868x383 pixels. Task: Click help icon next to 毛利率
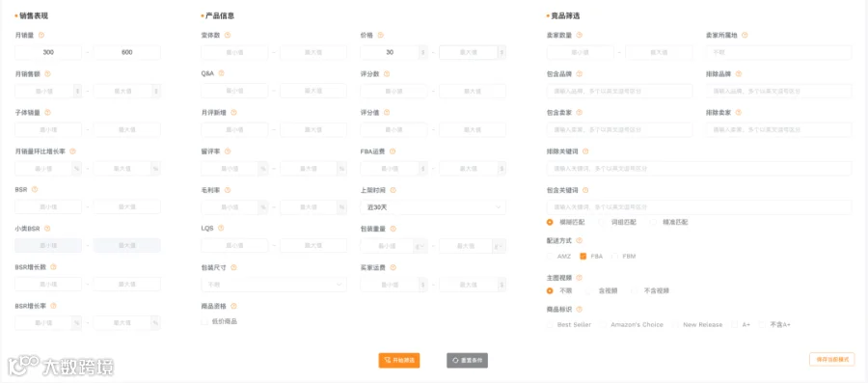[228, 190]
